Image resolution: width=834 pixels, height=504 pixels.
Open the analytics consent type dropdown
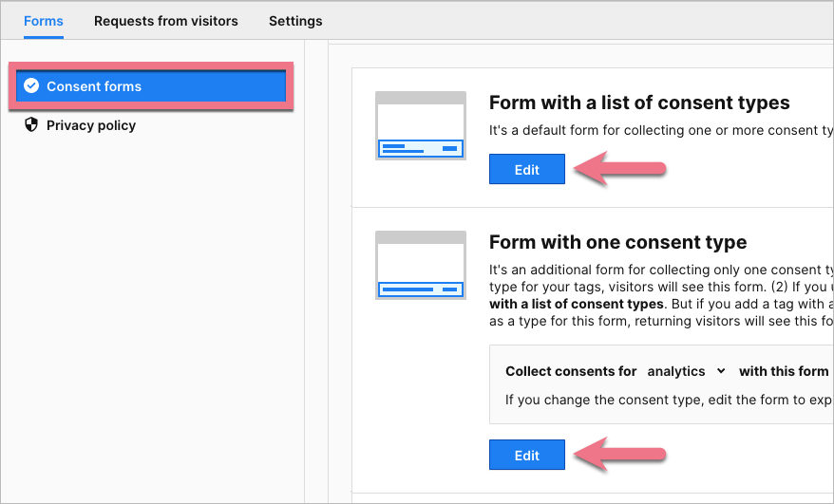[686, 371]
